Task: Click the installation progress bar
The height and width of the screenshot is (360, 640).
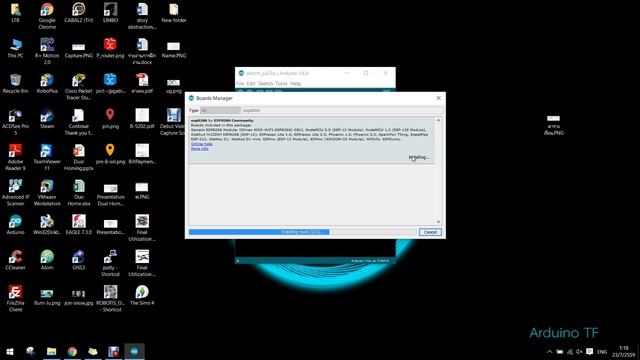Action: [x=302, y=232]
